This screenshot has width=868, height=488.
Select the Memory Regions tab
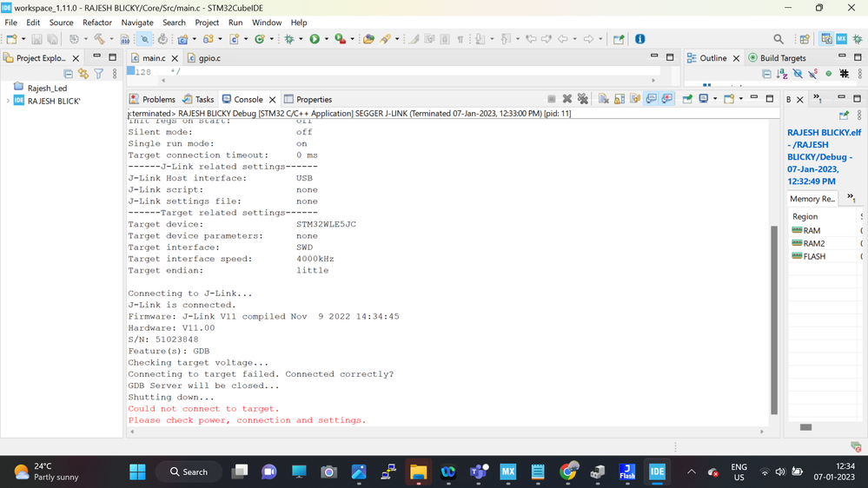(812, 199)
